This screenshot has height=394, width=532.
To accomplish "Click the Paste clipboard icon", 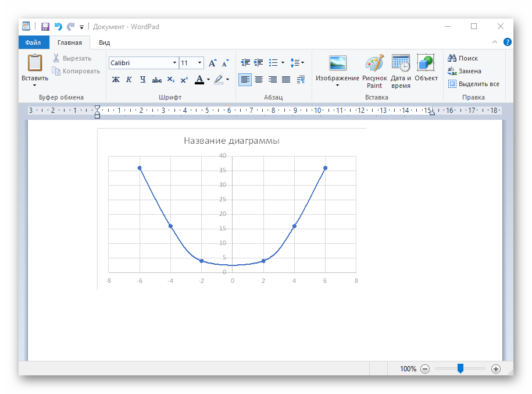I will pos(35,63).
